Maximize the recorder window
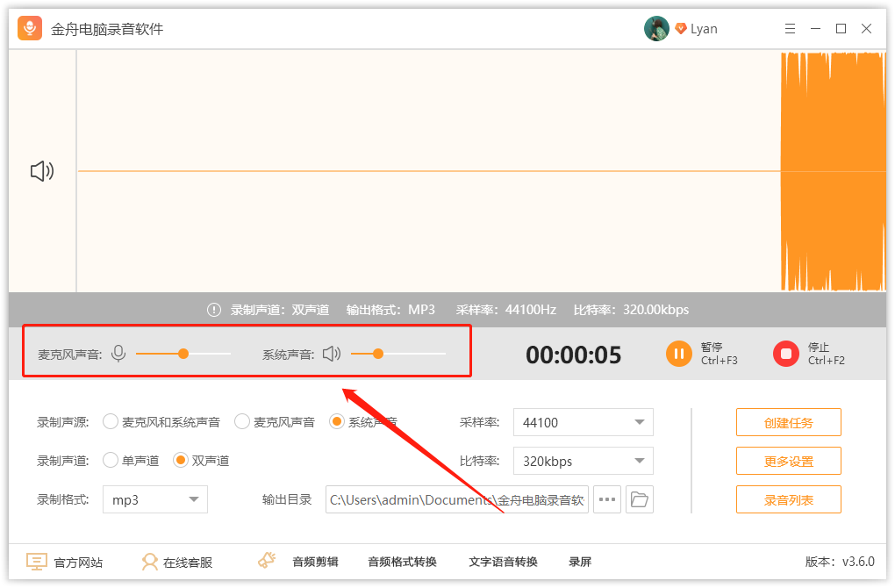This screenshot has height=588, width=895. pyautogui.click(x=841, y=29)
